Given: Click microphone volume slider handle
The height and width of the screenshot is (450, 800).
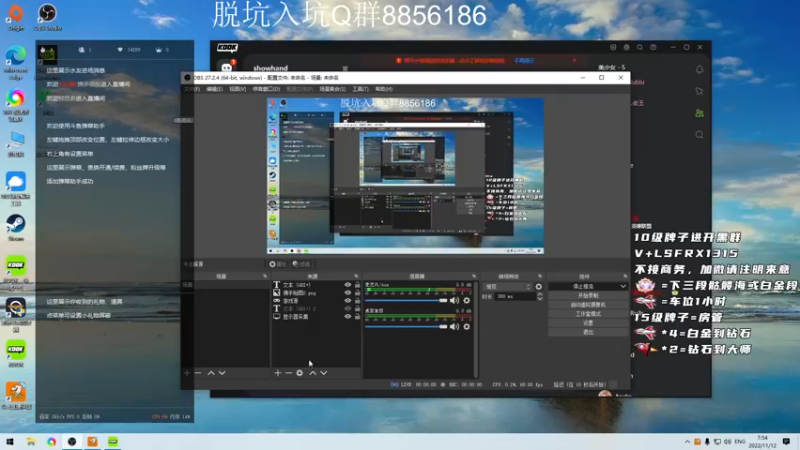Looking at the screenshot, I should point(443,301).
